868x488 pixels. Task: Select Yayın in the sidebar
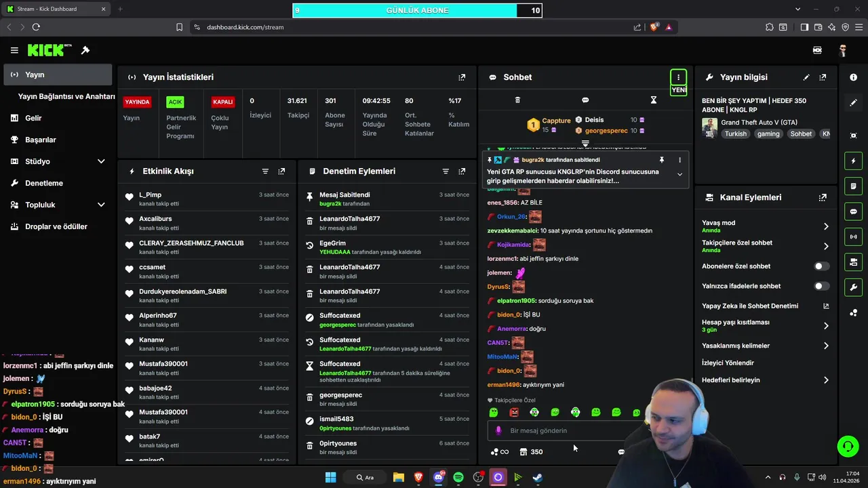(x=58, y=75)
